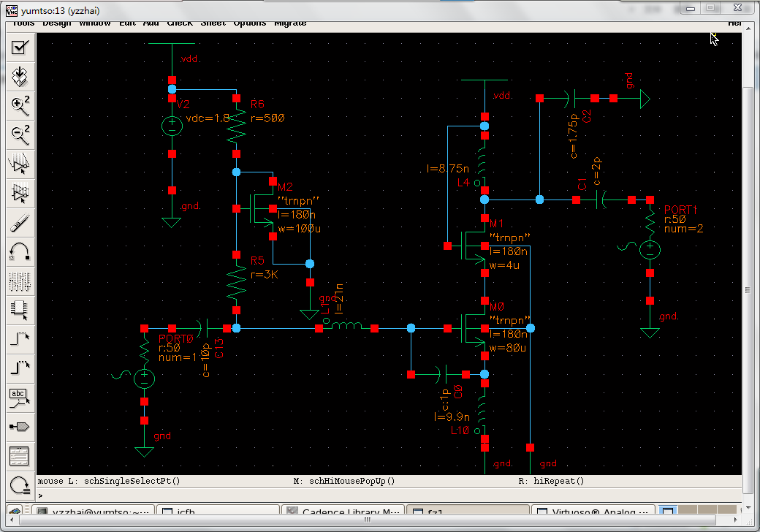Screen dimensions: 760x532
Task: Open the Check menu
Action: [180, 23]
